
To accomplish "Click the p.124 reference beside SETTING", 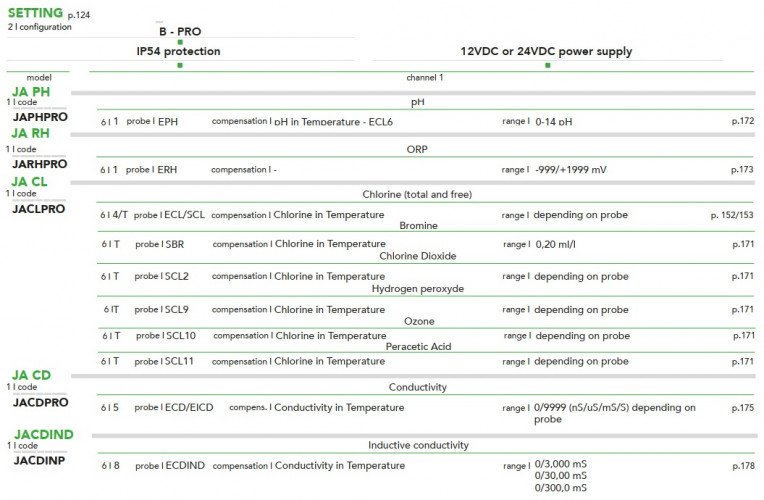I will (78, 17).
